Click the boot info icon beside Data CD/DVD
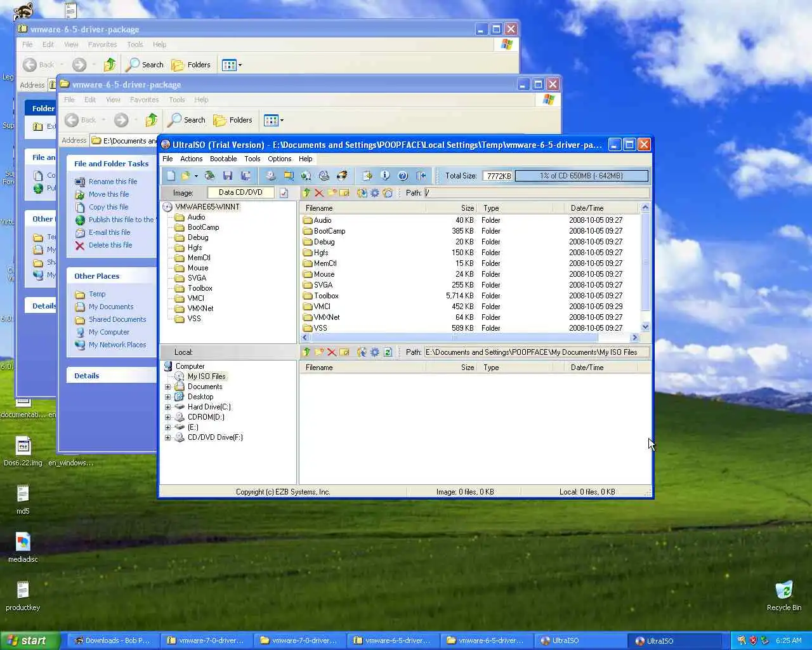 pos(284,193)
